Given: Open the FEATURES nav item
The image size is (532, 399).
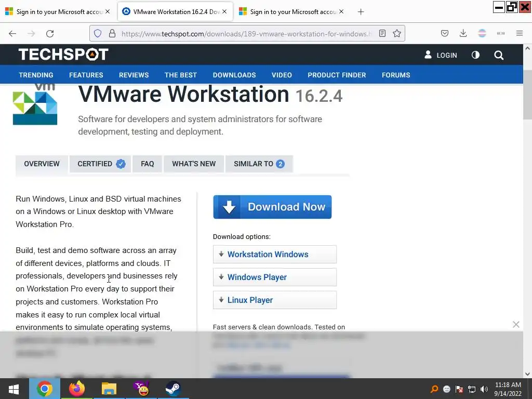Looking at the screenshot, I should pyautogui.click(x=86, y=75).
